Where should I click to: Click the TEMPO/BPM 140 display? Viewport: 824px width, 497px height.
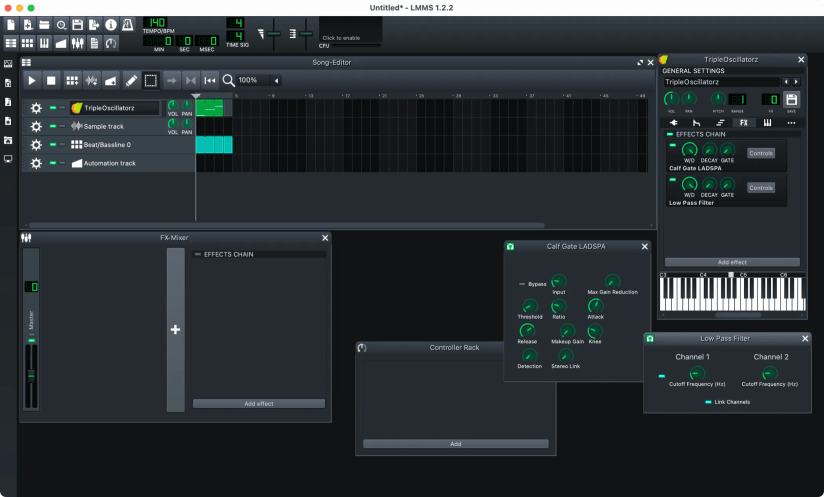coord(157,23)
